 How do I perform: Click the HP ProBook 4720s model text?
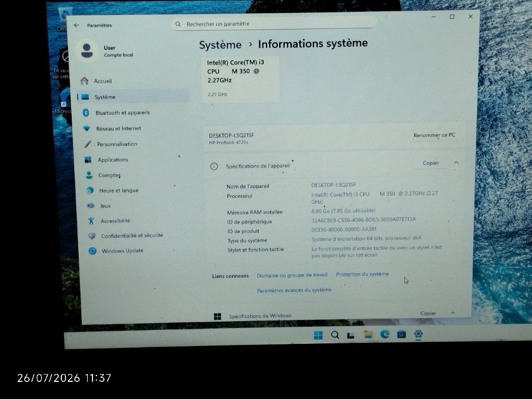click(x=229, y=142)
